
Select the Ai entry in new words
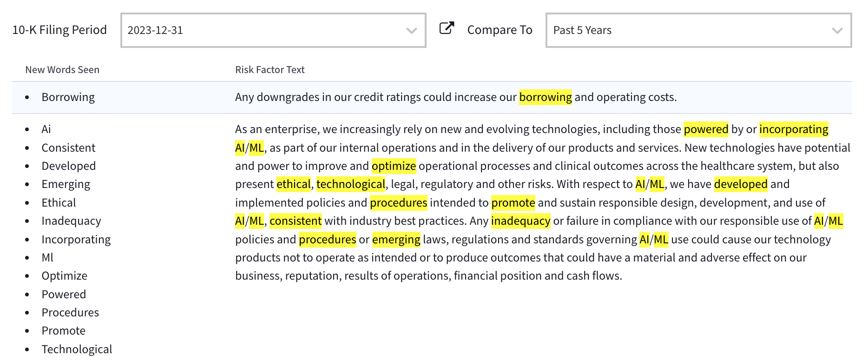[46, 129]
